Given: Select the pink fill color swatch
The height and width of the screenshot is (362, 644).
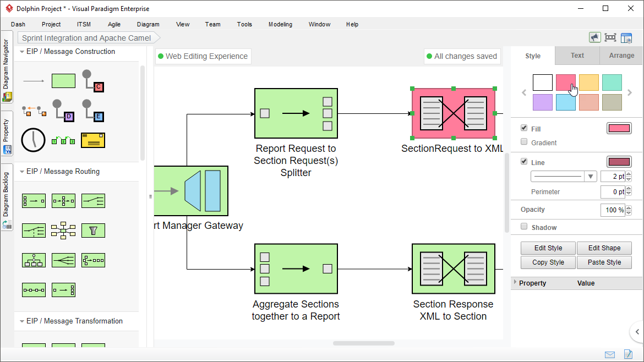Looking at the screenshot, I should (x=566, y=83).
